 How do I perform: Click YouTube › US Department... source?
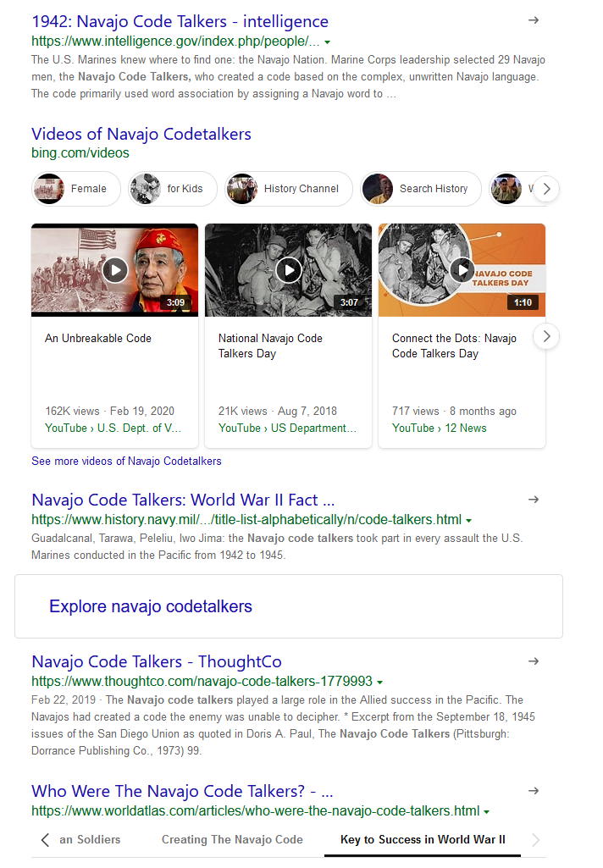tap(287, 428)
